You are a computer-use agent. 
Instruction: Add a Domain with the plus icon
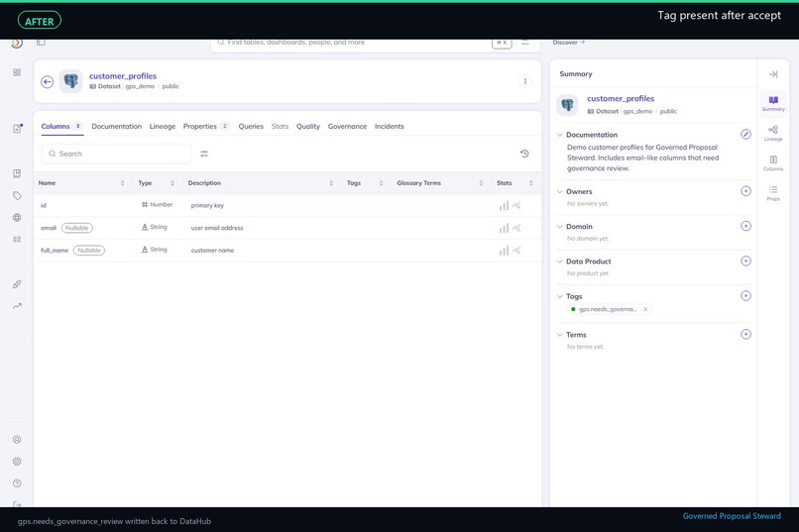(745, 226)
